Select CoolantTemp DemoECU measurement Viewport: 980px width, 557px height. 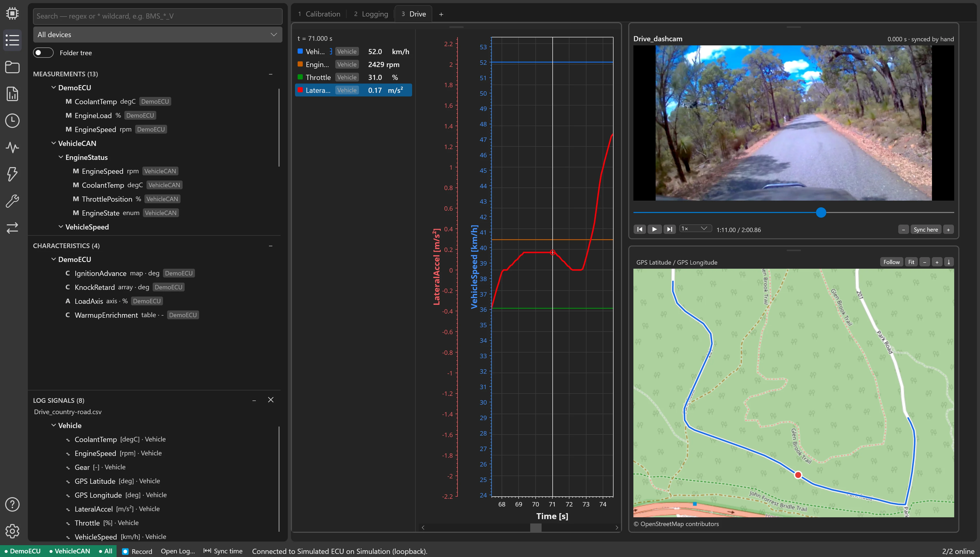point(118,101)
